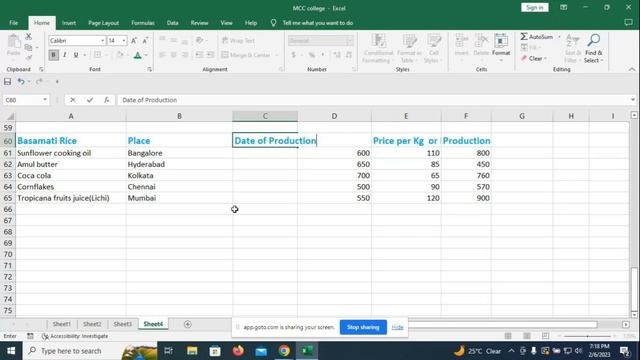Screen dimensions: 640x360
Task: Click Stop sharing button
Action: [363, 327]
